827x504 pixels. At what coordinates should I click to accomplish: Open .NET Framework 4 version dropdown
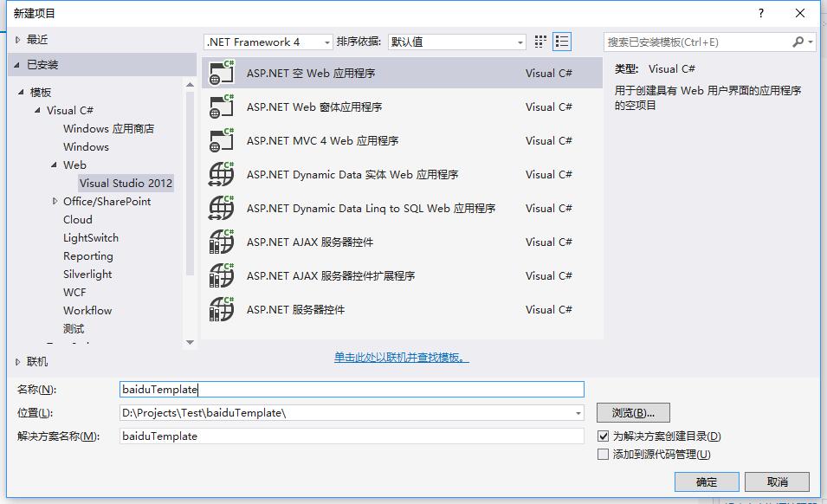268,42
